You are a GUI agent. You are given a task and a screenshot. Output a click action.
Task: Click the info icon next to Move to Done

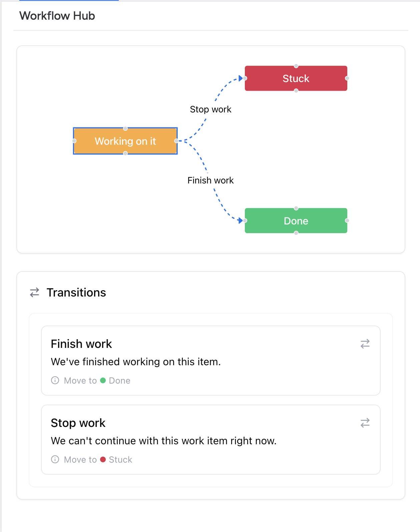55,380
